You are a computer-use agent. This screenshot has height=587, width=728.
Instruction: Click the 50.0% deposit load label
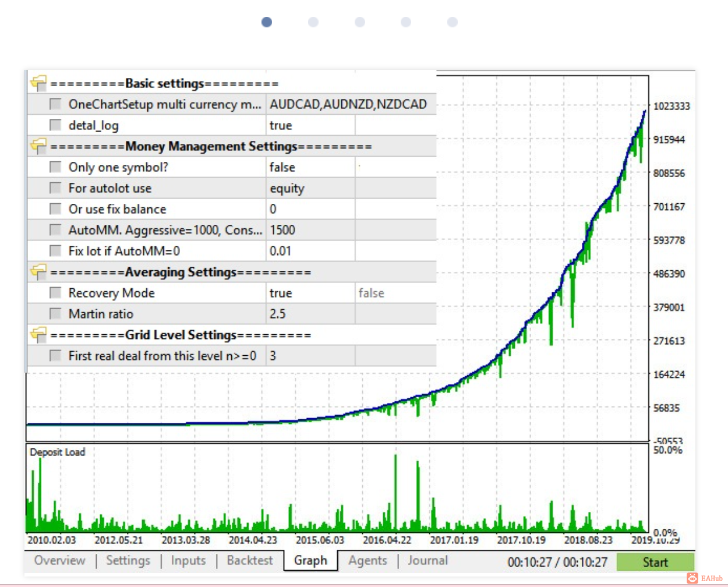click(x=667, y=450)
